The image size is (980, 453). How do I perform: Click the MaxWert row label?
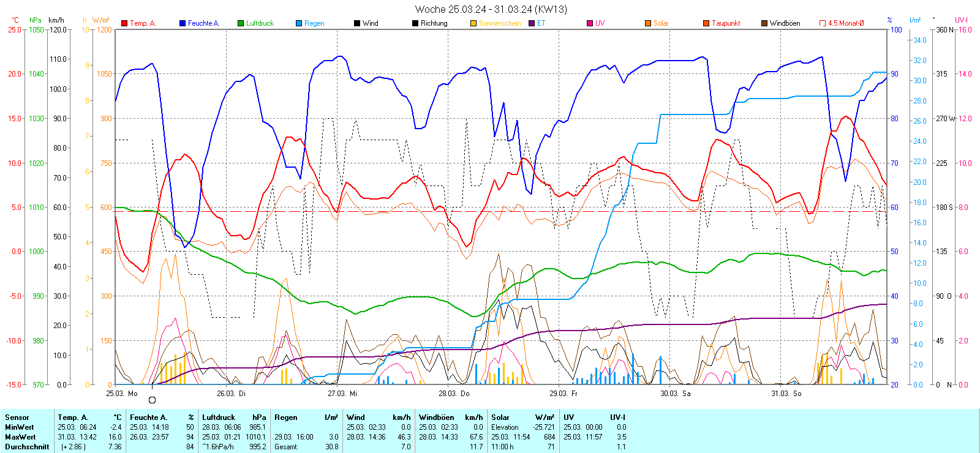20,437
